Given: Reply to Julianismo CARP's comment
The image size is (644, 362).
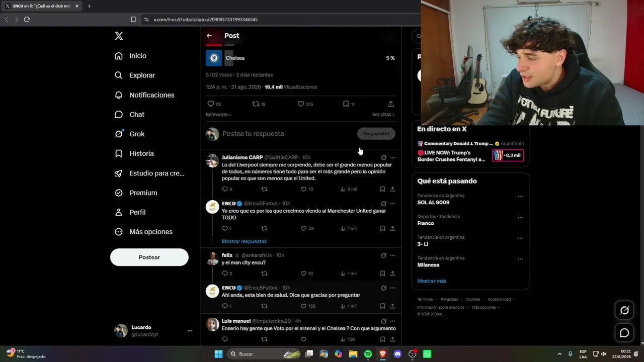Looking at the screenshot, I should pos(225,189).
